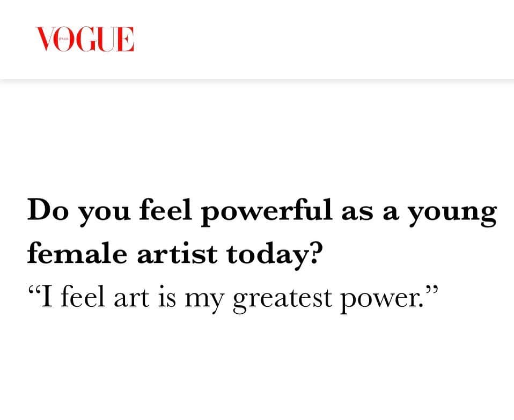Click the tiny Italia text inside logo
Viewport: 514px width, 420px height.
point(63,39)
